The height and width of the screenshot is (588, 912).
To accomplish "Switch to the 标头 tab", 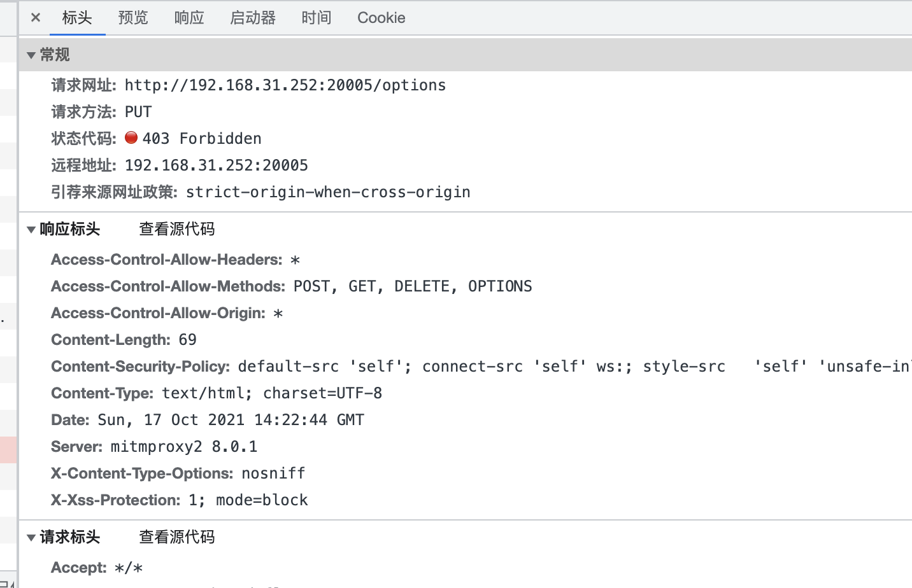I will [77, 18].
